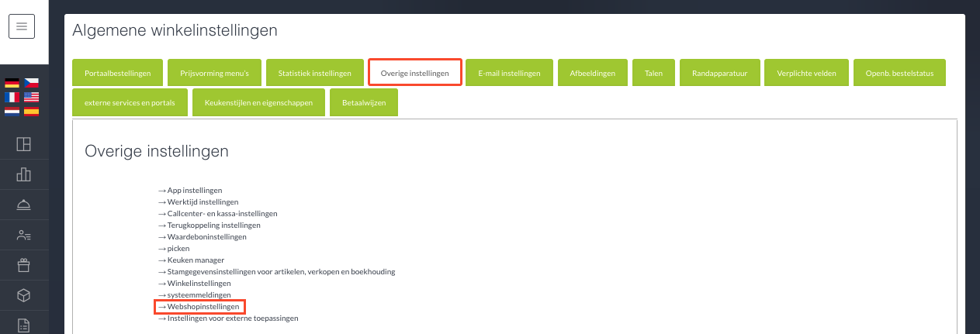Screen dimensions: 980x334
Task: Click the serving dish sidebar icon
Action: pyautogui.click(x=23, y=205)
